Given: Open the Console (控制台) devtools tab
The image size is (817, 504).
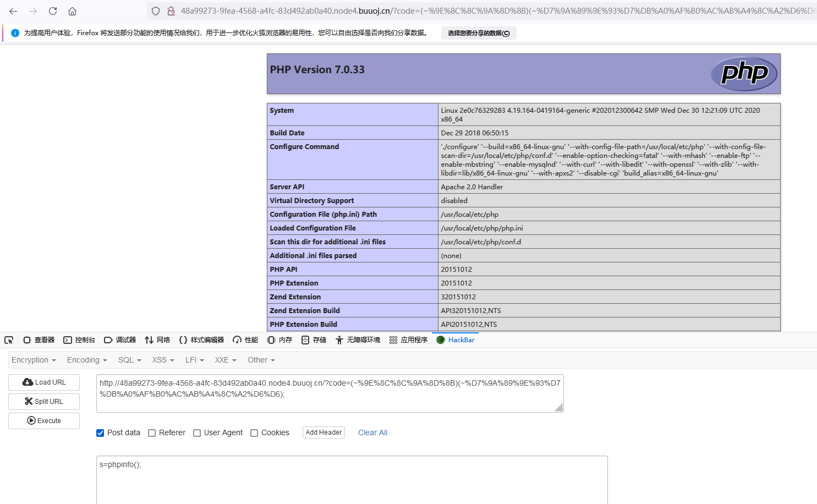Looking at the screenshot, I should click(79, 340).
